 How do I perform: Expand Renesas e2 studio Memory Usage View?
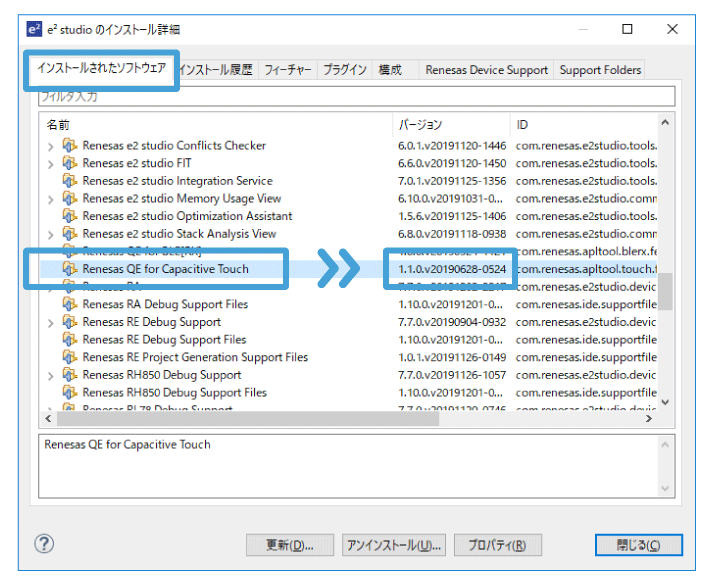pos(51,199)
